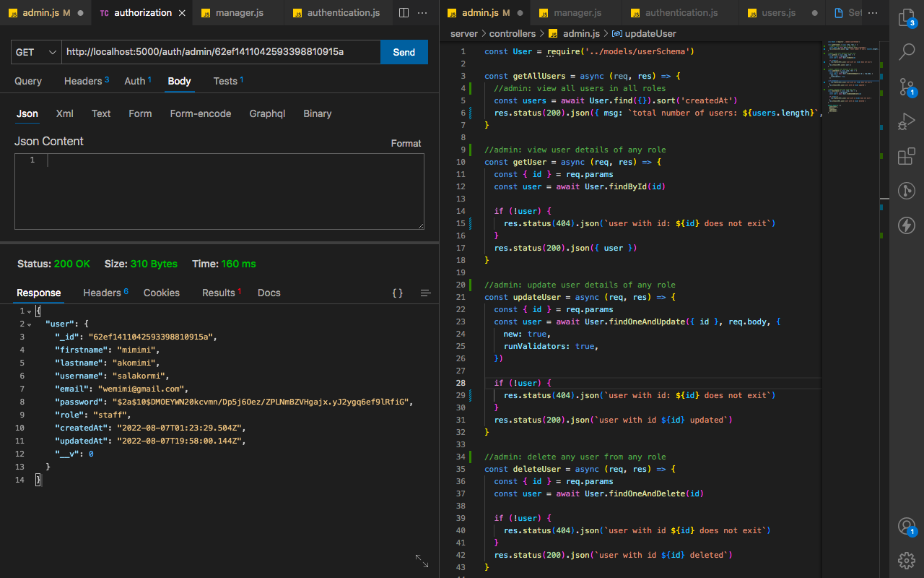Select the Xml body type

click(x=65, y=113)
